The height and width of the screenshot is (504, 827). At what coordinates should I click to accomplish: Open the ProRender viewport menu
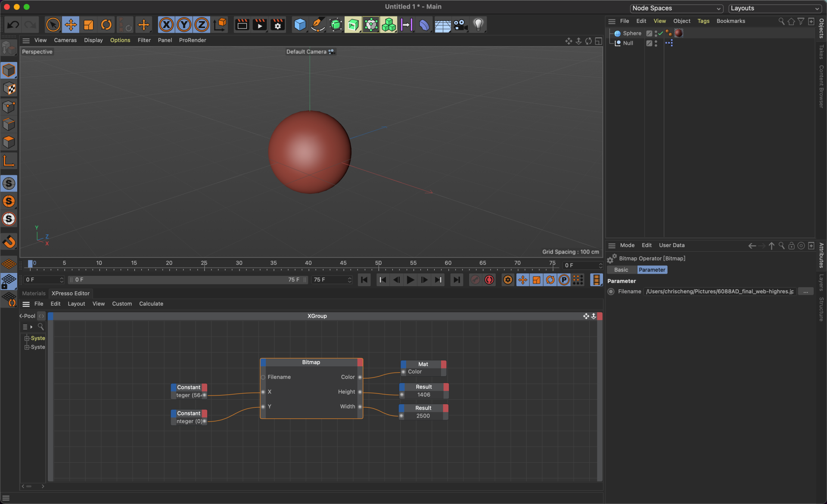[x=193, y=40]
